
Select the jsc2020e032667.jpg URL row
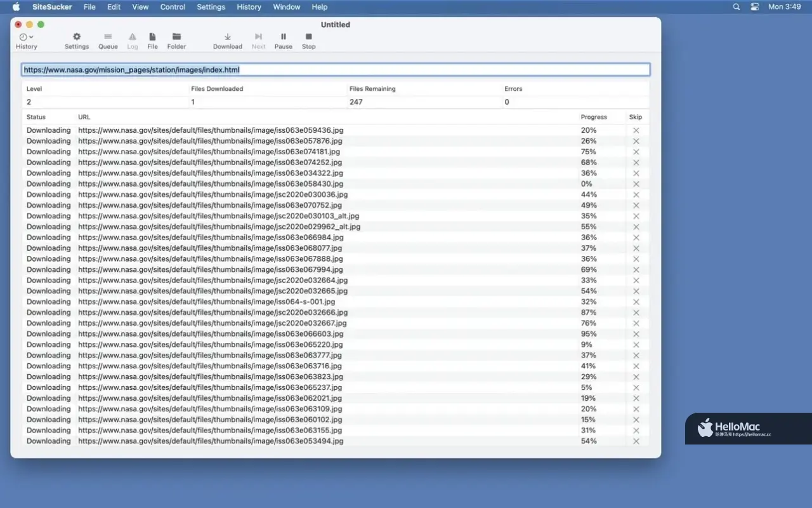pyautogui.click(x=336, y=323)
